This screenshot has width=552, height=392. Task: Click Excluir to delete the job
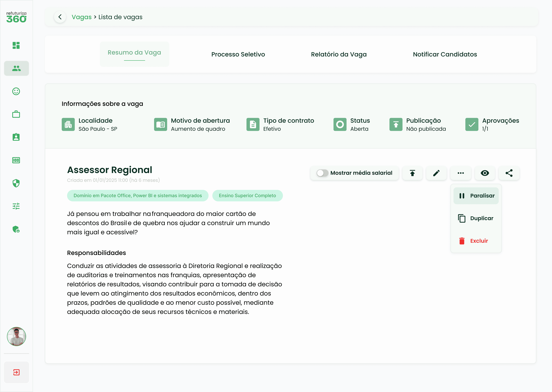click(x=476, y=241)
